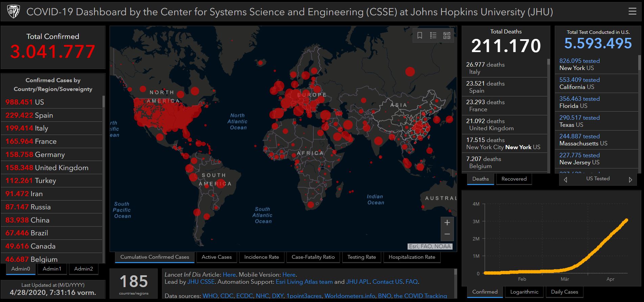Click the bookmarks icon on the map
This screenshot has width=644, height=302.
[420, 36]
